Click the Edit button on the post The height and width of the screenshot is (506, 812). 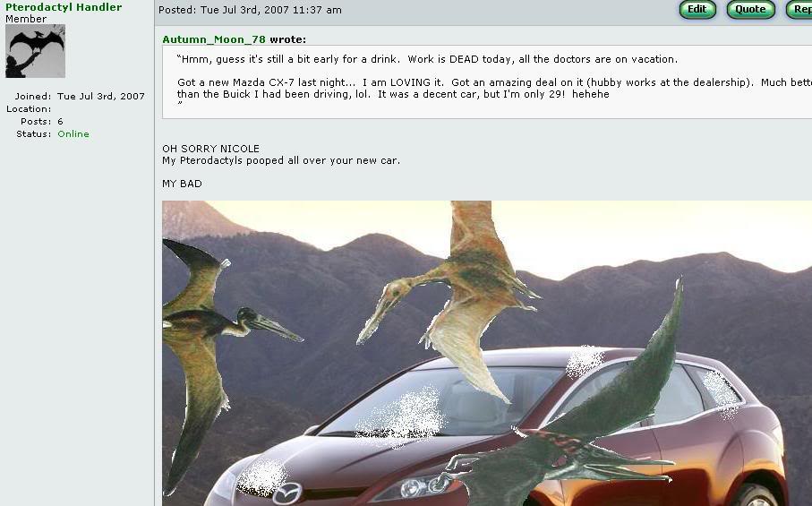tap(697, 9)
